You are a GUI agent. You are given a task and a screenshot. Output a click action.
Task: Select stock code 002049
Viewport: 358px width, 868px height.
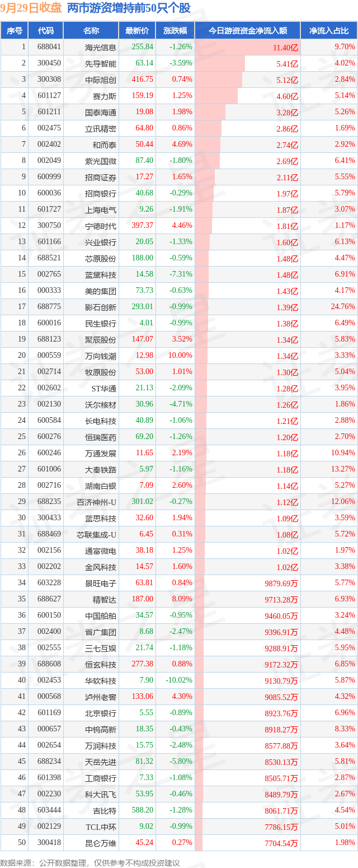coord(49,161)
